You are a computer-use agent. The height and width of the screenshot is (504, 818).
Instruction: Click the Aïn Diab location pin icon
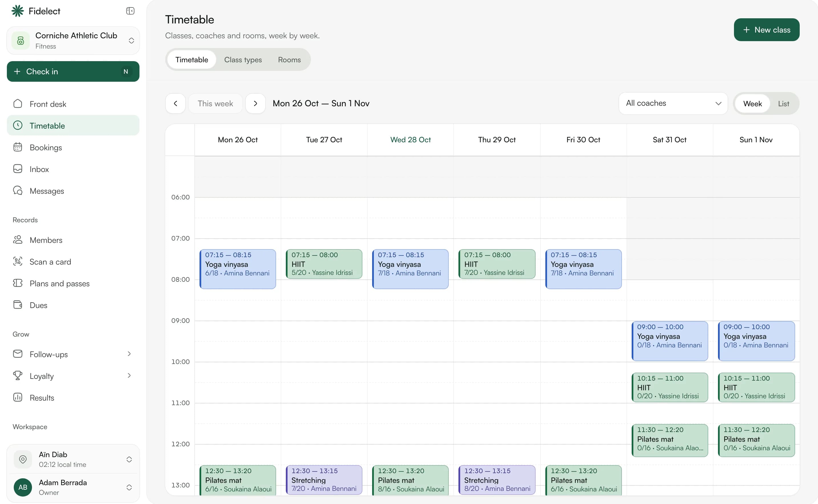tap(23, 459)
